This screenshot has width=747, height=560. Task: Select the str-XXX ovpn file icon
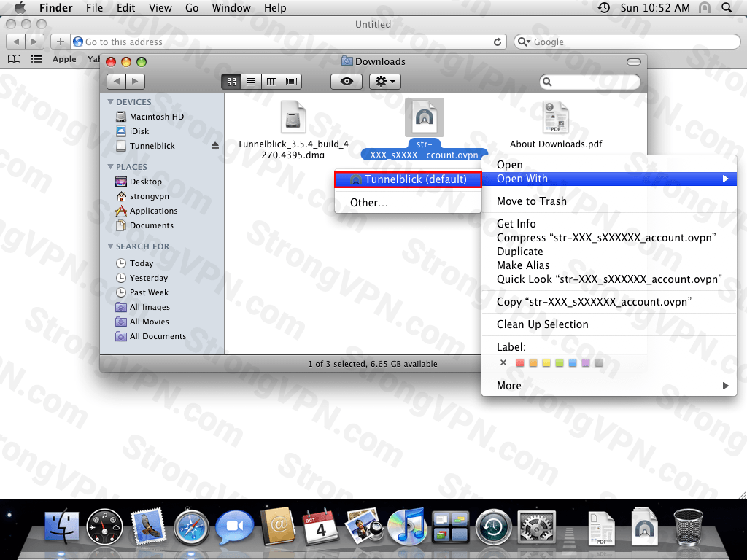point(425,117)
